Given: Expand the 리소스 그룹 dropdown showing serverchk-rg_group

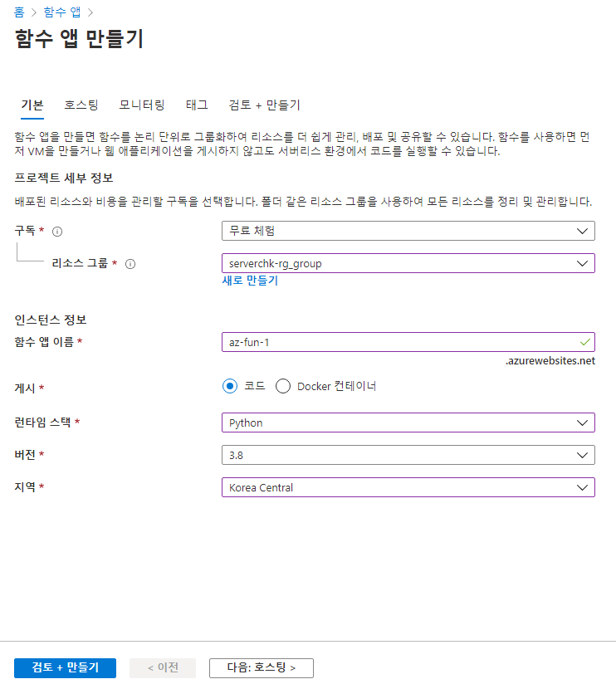Looking at the screenshot, I should [408, 263].
